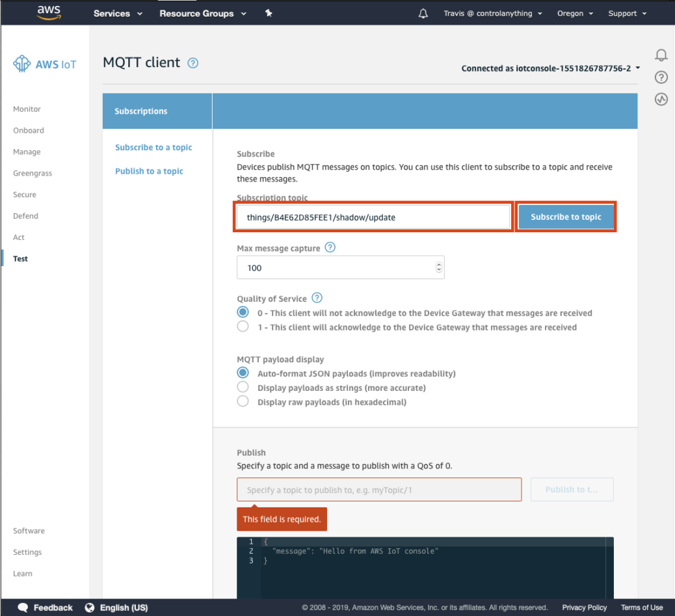Click the help icon beside the MQTT client title
This screenshot has height=616, width=675.
[192, 62]
